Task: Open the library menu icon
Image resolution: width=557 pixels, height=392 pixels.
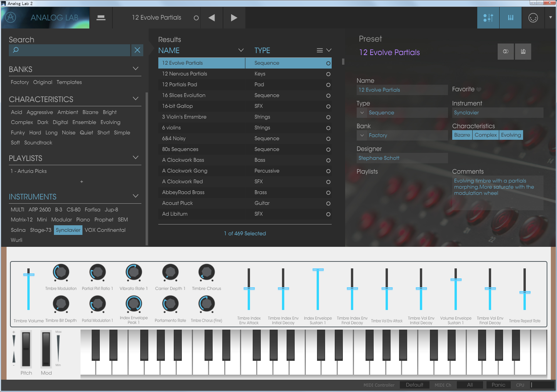Action: tap(101, 18)
